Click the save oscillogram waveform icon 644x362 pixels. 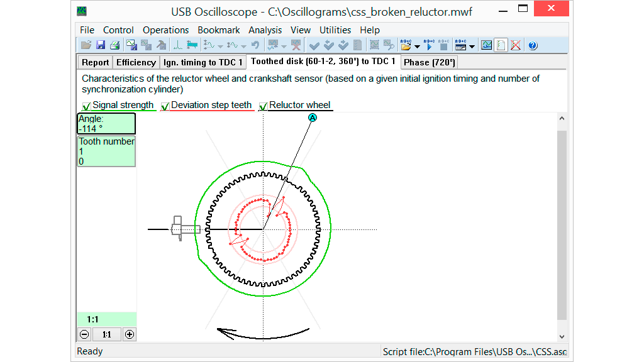[131, 45]
